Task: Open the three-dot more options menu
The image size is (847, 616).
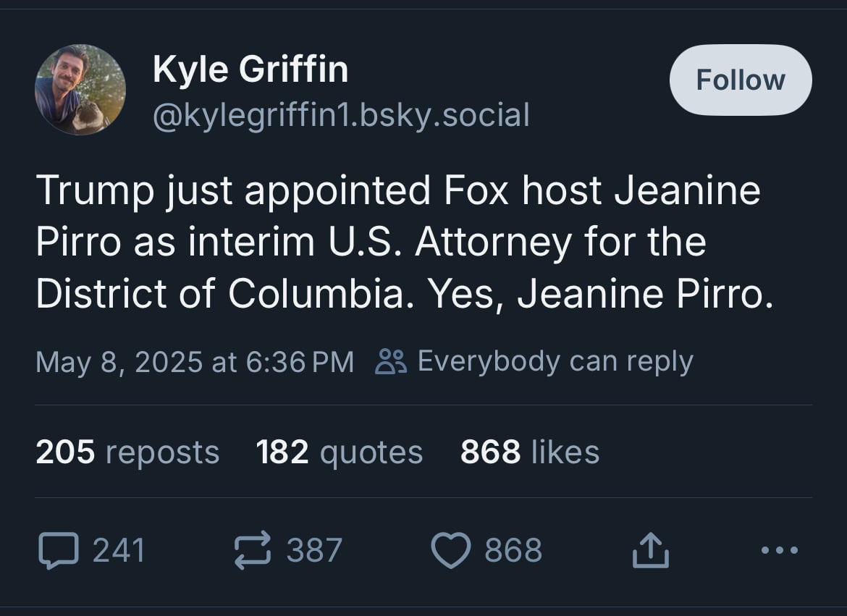Action: (780, 550)
